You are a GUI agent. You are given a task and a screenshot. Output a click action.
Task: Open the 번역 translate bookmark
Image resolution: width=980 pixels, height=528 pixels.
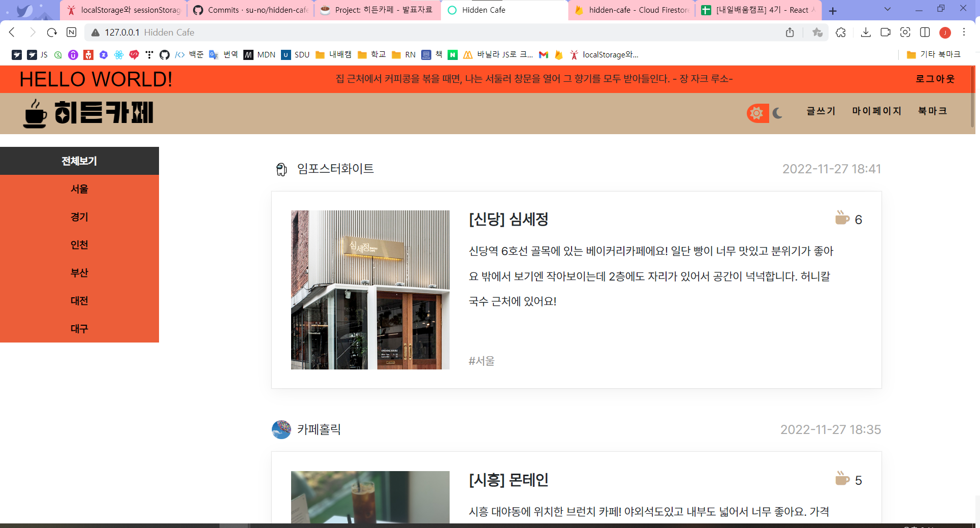click(x=224, y=55)
